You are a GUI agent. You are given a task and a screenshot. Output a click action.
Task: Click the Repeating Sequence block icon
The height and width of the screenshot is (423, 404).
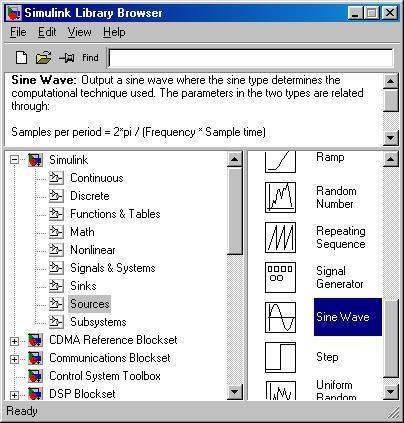(x=280, y=237)
